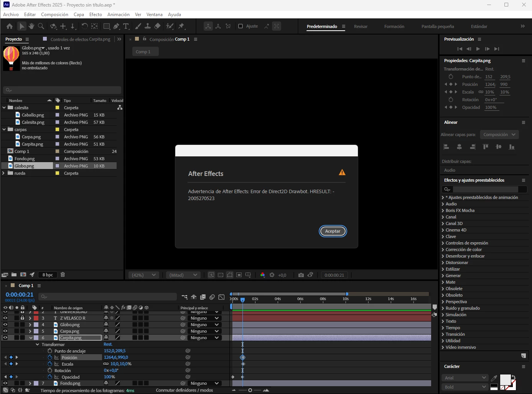Toggle the Posición stopwatch in the timeline
This screenshot has width=532, height=394.
50,357
